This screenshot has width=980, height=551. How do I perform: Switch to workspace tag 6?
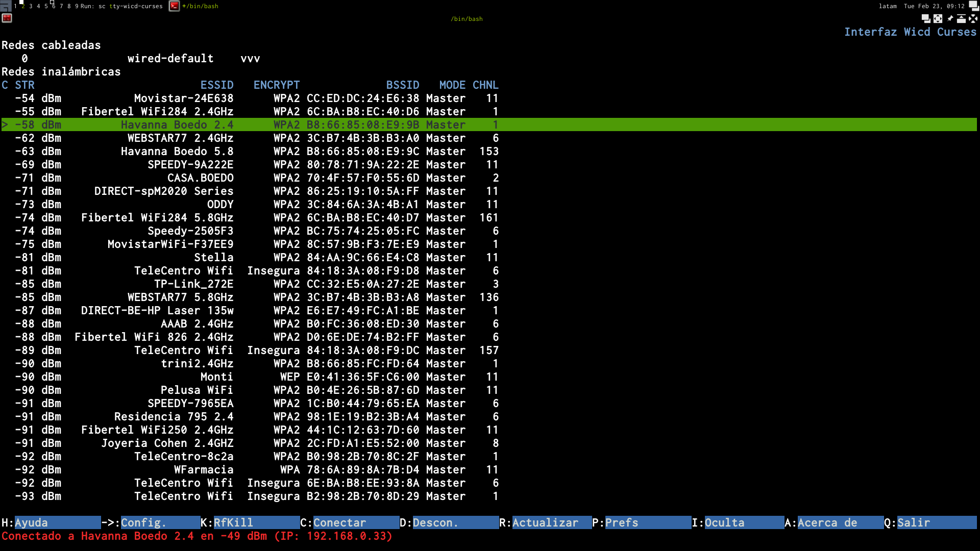[54, 6]
